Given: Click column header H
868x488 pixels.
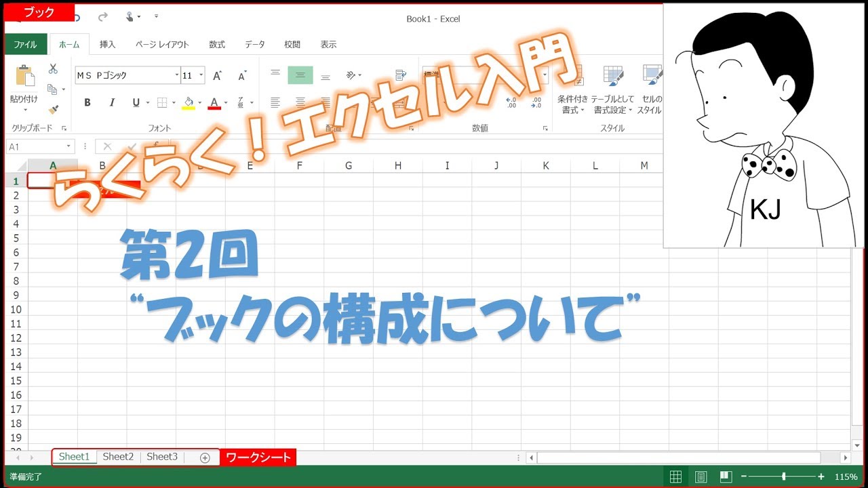Looking at the screenshot, I should click(x=397, y=165).
